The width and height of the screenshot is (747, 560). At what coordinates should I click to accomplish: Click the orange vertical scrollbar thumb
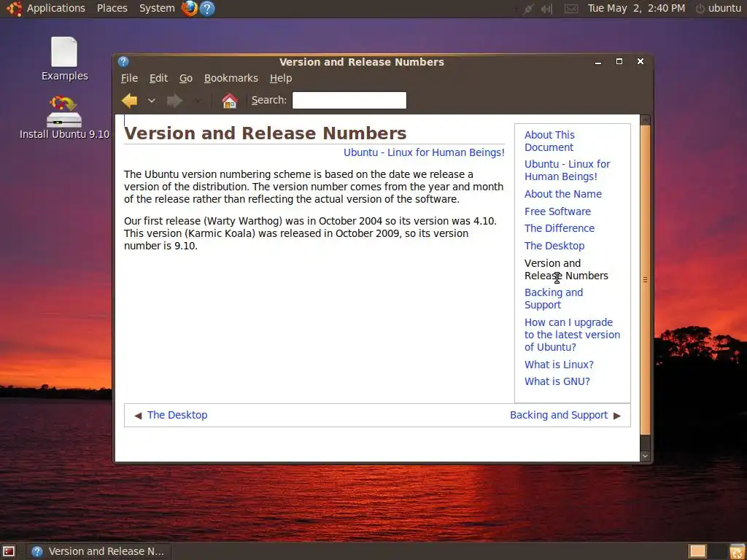(x=645, y=279)
